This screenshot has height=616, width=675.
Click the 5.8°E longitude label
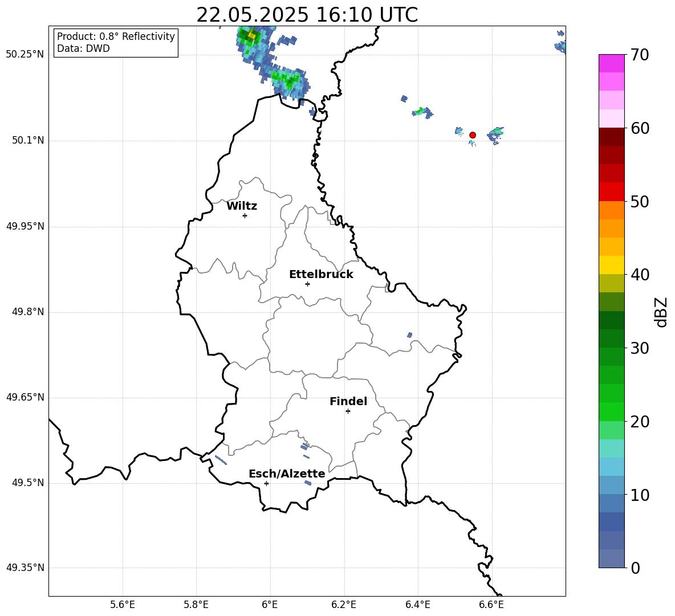tap(196, 605)
